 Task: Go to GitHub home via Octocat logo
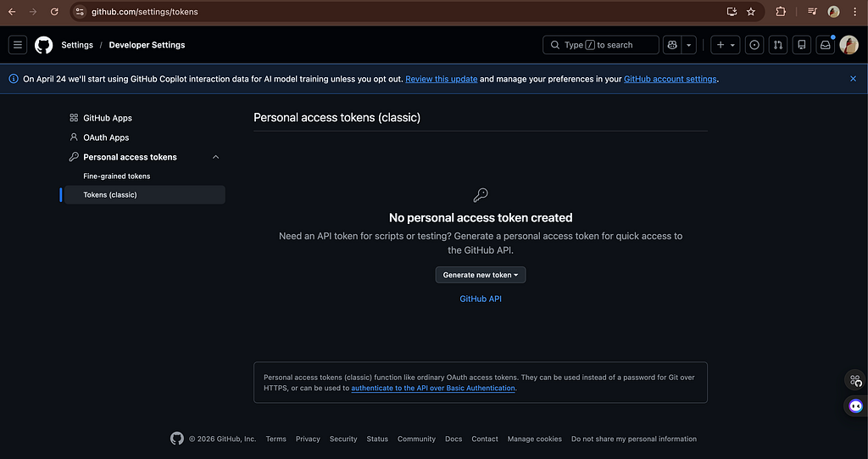(x=44, y=45)
